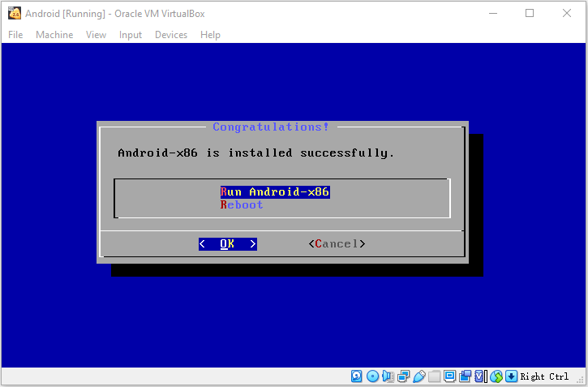Open the Help menu

pyautogui.click(x=210, y=35)
